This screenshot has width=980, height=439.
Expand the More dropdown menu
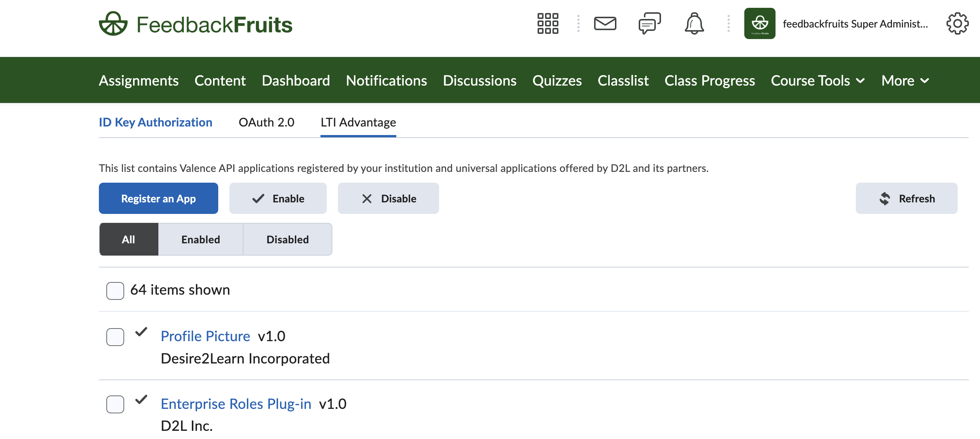tap(905, 80)
